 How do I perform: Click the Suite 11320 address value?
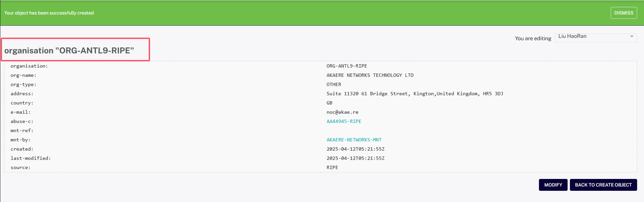coord(414,94)
